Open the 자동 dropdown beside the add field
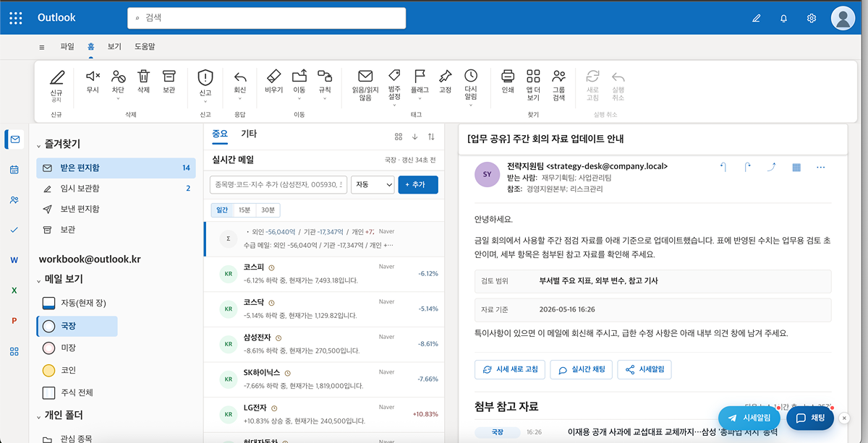Screen dimensions: 868x443 pos(373,185)
